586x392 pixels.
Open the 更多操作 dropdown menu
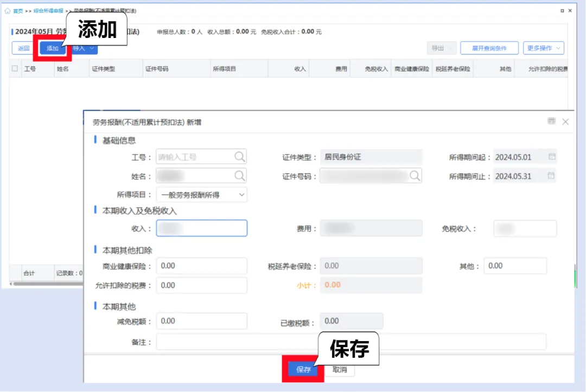tap(543, 48)
